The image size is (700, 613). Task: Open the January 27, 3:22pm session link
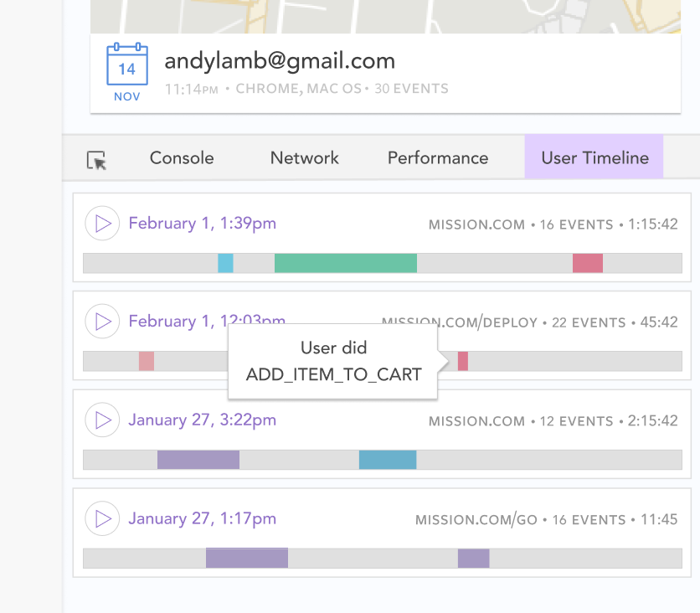tap(203, 420)
